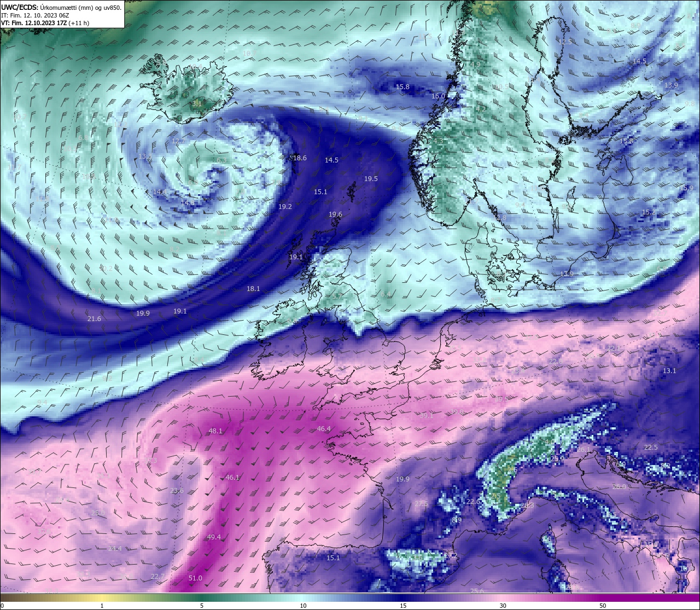Image resolution: width=700 pixels, height=610 pixels.
Task: Click the valid time line 'VT: Fim. 12.10.2023 17Z (+11 h)'
Action: click(45, 23)
